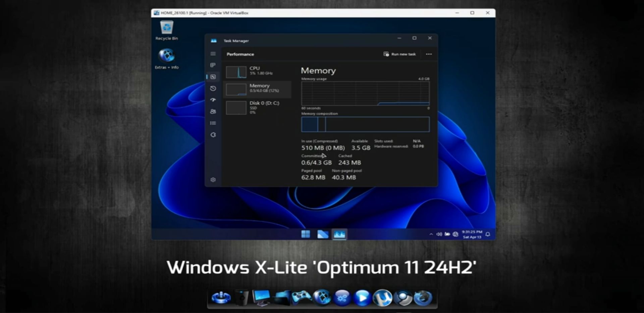Click the game controller dock icon
This screenshot has height=313, width=644.
pyautogui.click(x=302, y=297)
